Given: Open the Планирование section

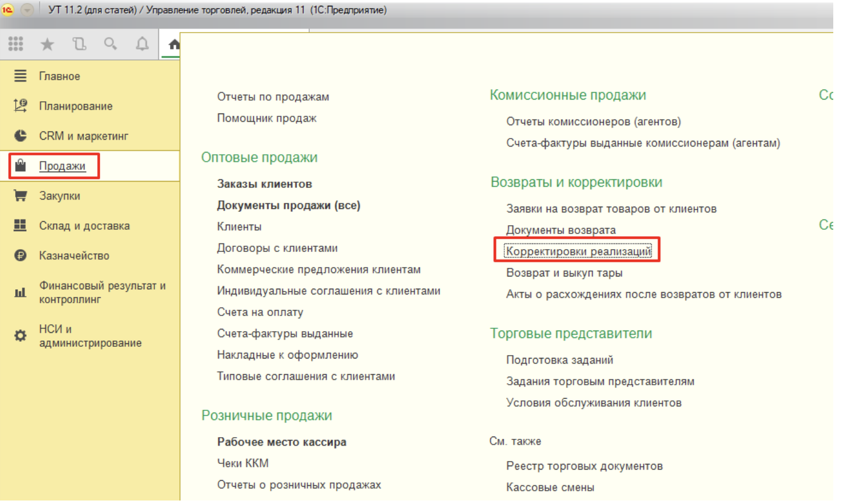Looking at the screenshot, I should click(76, 106).
